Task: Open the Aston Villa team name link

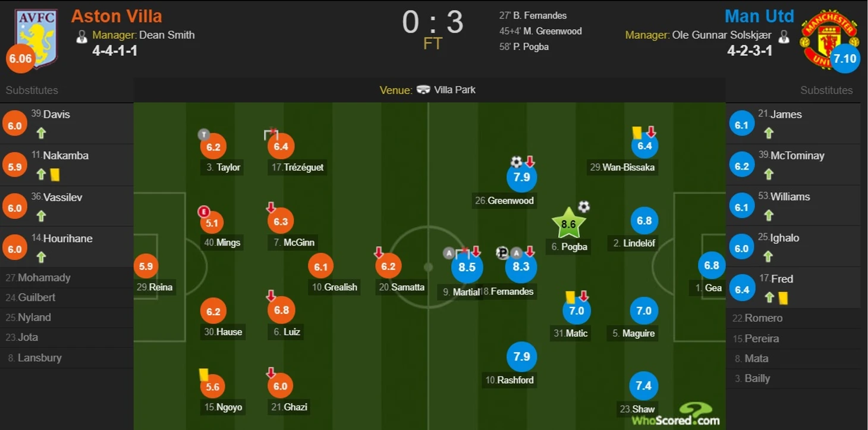Action: pyautogui.click(x=117, y=15)
